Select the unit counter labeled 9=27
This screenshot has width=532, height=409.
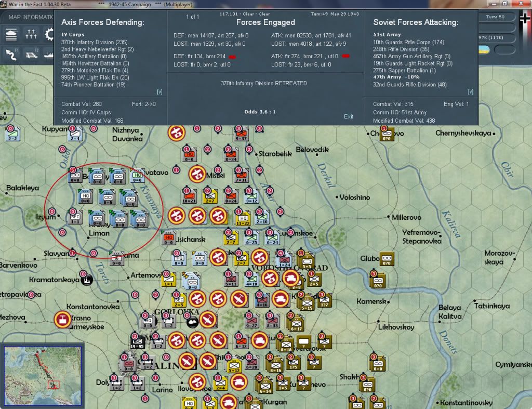[x=251, y=321]
